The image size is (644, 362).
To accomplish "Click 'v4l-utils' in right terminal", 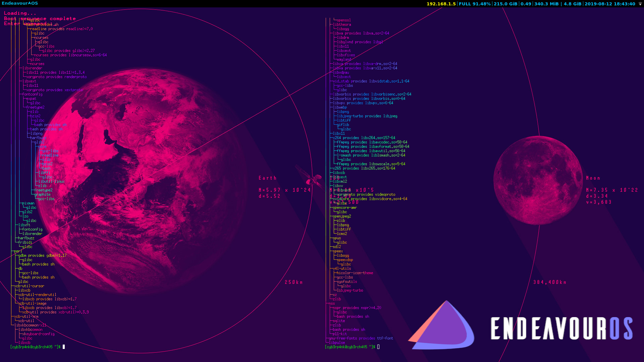I will (342, 268).
